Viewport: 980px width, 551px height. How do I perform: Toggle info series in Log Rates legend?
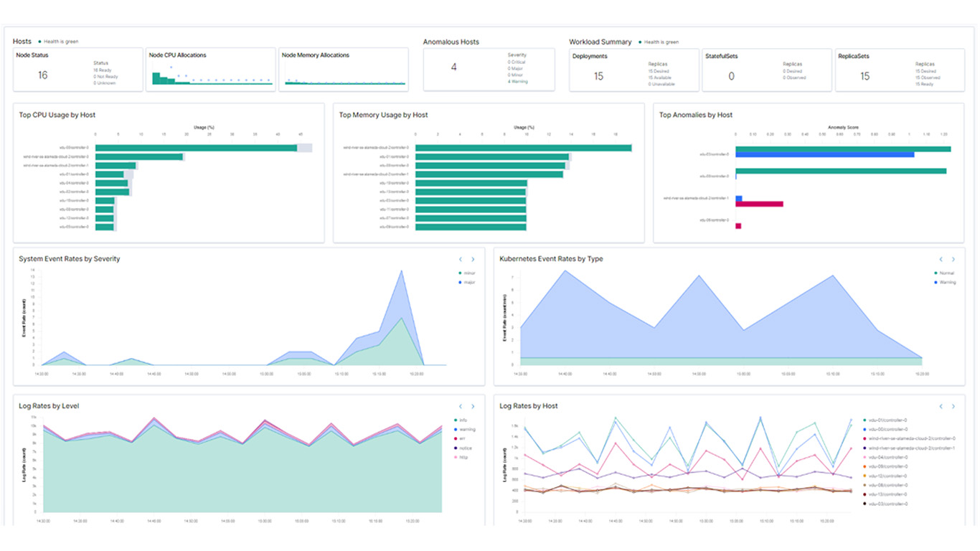pyautogui.click(x=461, y=420)
